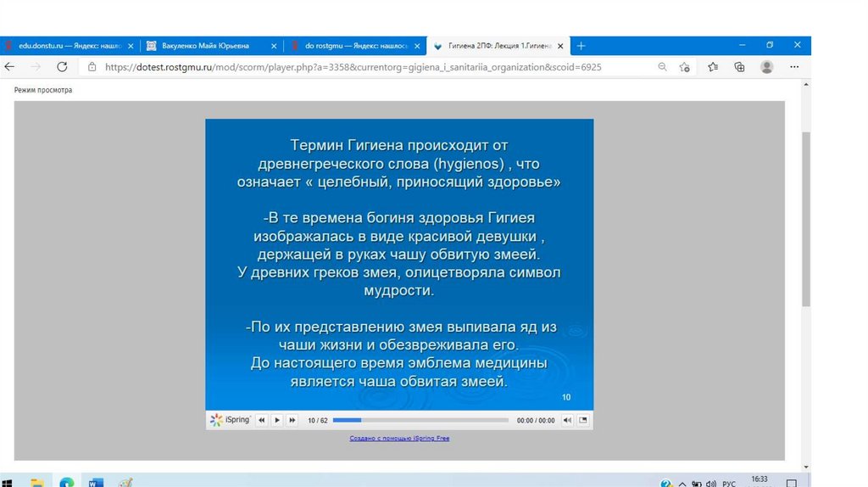Click the address bar URL
Image resolution: width=868 pixels, height=487 pixels.
pyautogui.click(x=353, y=67)
